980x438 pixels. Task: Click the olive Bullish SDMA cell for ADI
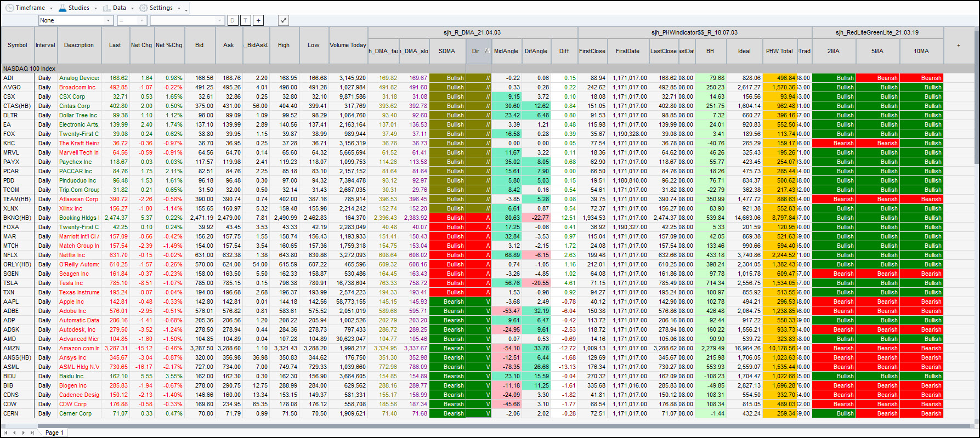tap(447, 78)
